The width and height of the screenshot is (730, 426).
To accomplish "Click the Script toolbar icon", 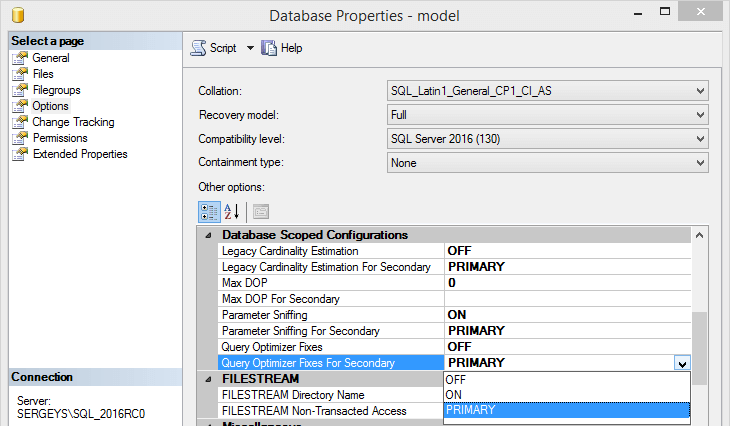I will point(198,48).
